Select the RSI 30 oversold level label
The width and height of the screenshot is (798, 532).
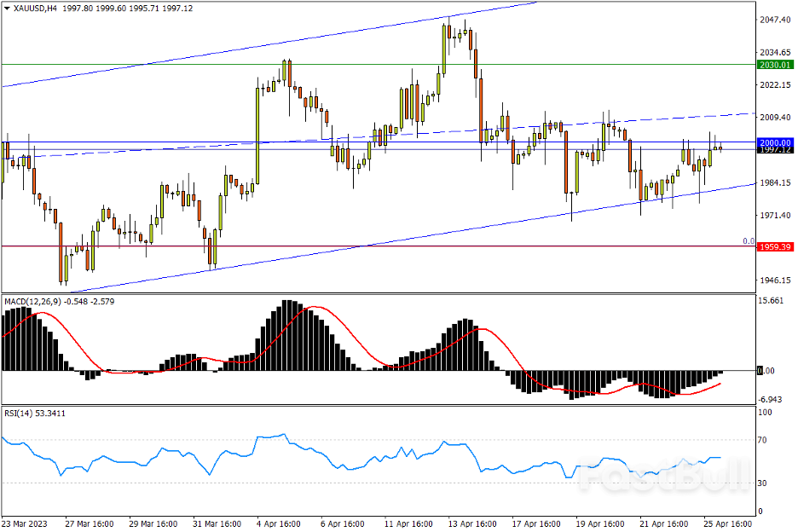pos(765,483)
